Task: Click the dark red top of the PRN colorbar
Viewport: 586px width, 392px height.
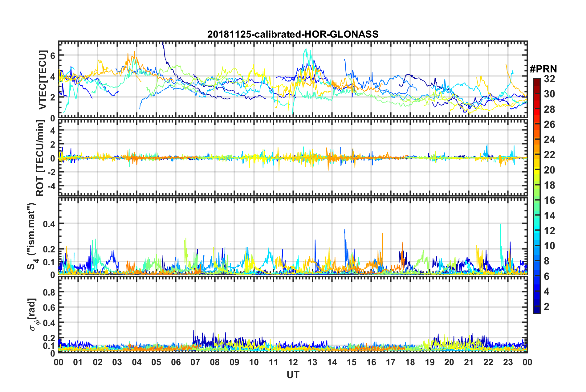Action: pyautogui.click(x=536, y=81)
